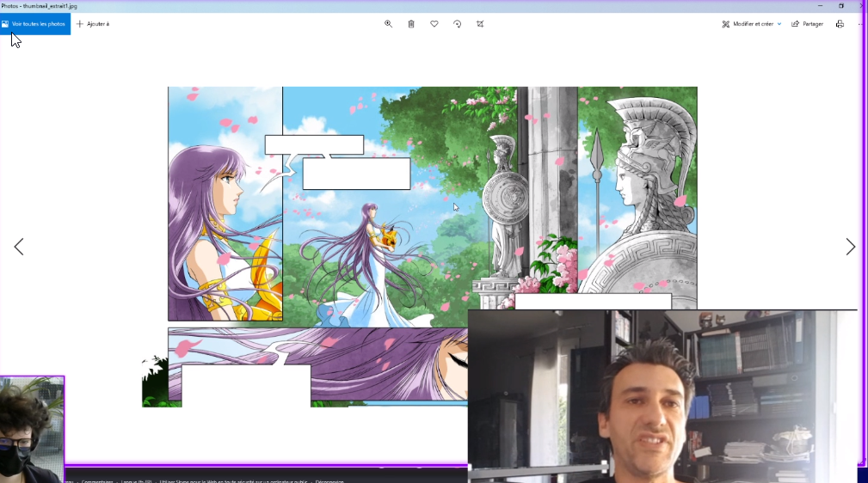Minimize the Photos window
868x483 pixels.
point(821,5)
